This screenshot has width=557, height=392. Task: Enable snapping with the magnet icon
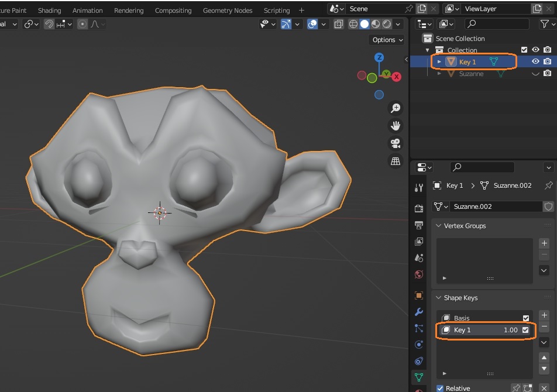tap(50, 24)
